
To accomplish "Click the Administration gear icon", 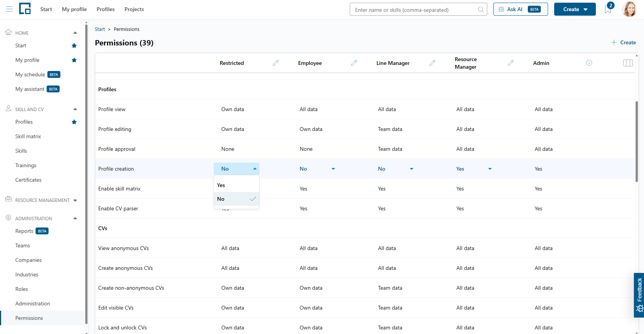I will 8,218.
